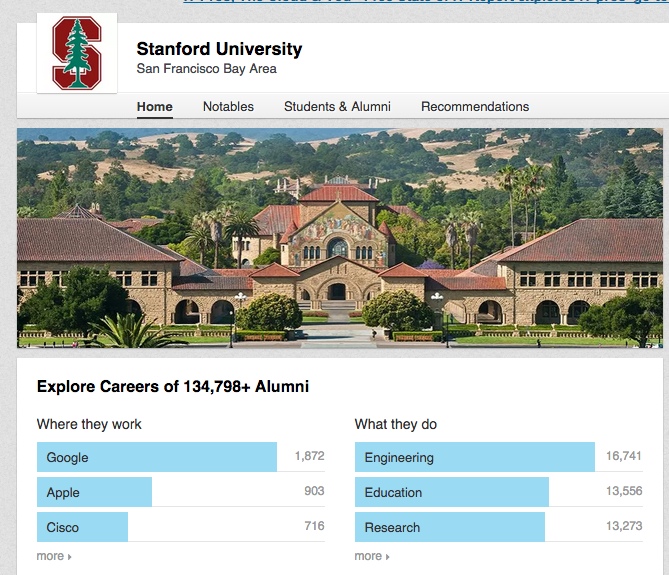This screenshot has width=669, height=575.
Task: Click the San Francisco Bay Area location
Action: [206, 69]
